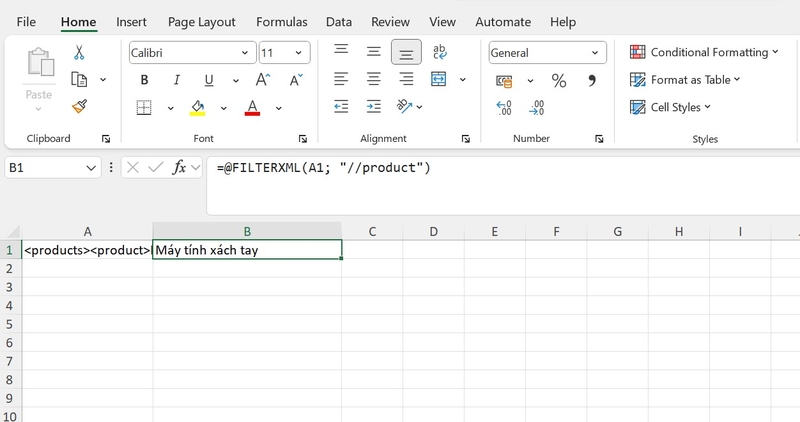Increase indent
Screen dimensions: 800x422
[373, 106]
